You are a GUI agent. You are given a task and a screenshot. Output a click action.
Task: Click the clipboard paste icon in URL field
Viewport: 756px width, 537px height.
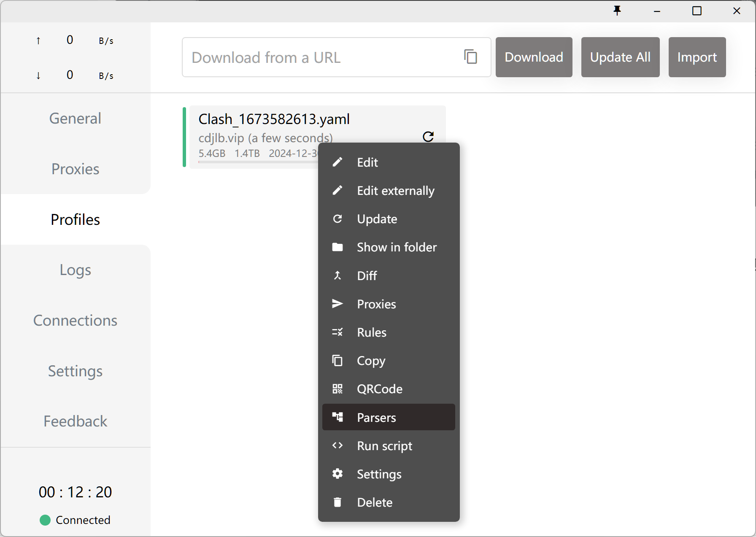[470, 57]
